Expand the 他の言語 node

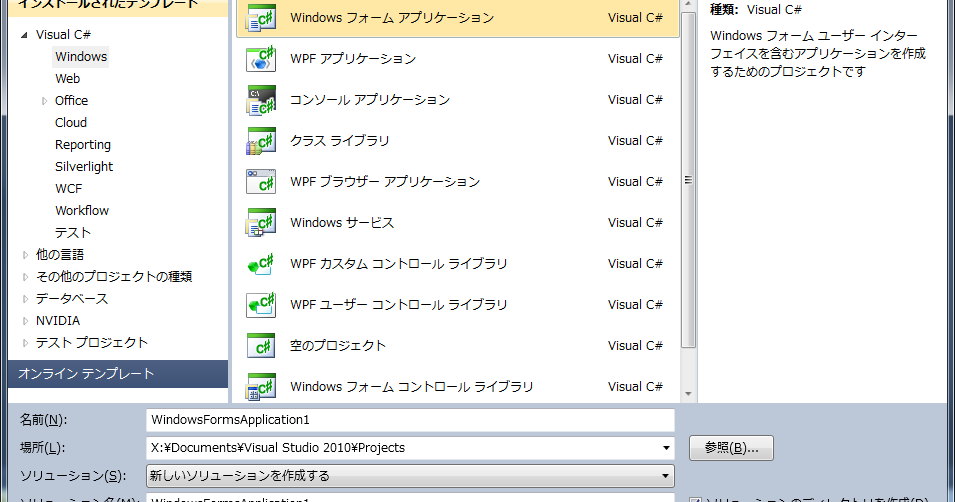(x=25, y=255)
